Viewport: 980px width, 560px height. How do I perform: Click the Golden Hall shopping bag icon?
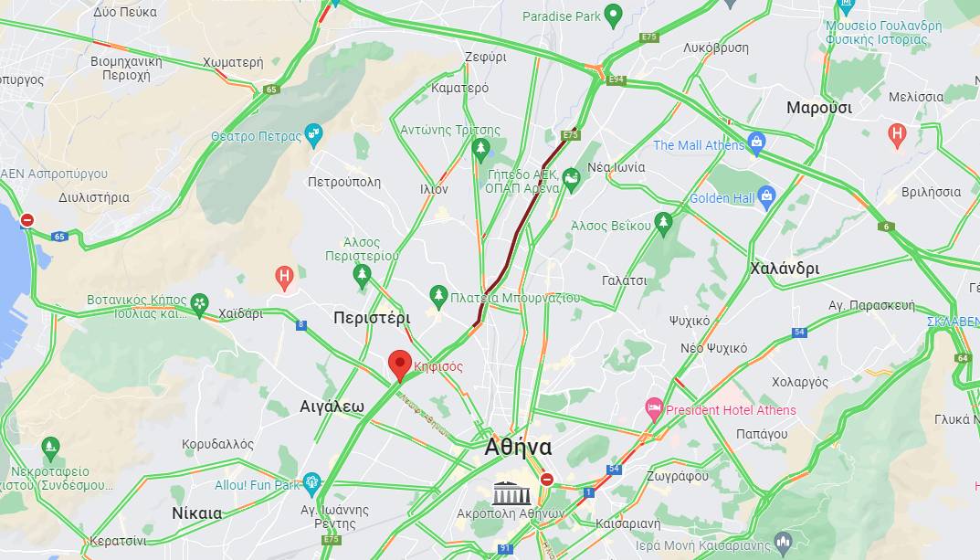766,197
